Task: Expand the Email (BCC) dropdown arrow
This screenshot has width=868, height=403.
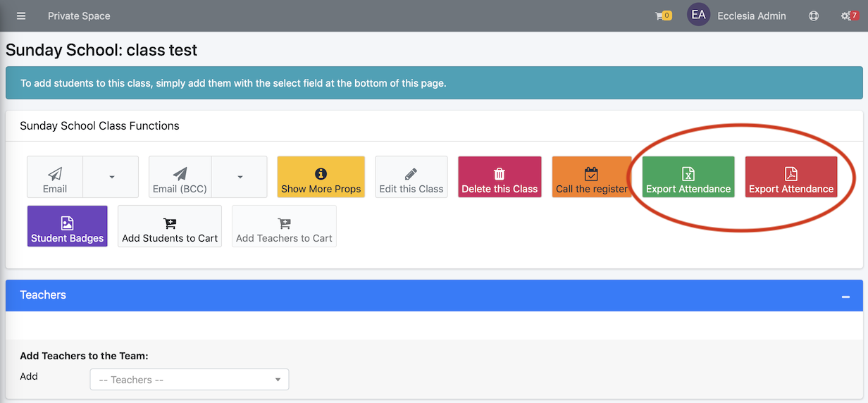Action: click(x=240, y=177)
